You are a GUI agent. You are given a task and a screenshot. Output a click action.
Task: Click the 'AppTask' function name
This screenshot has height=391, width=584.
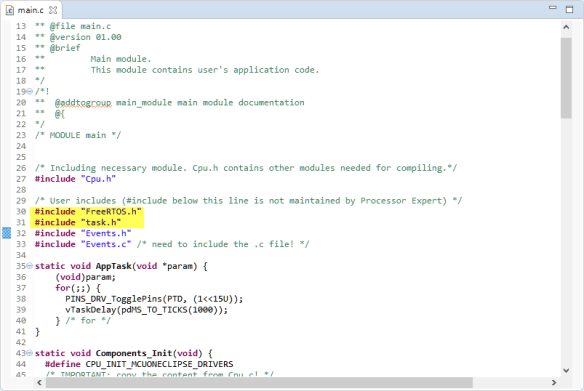(x=114, y=266)
